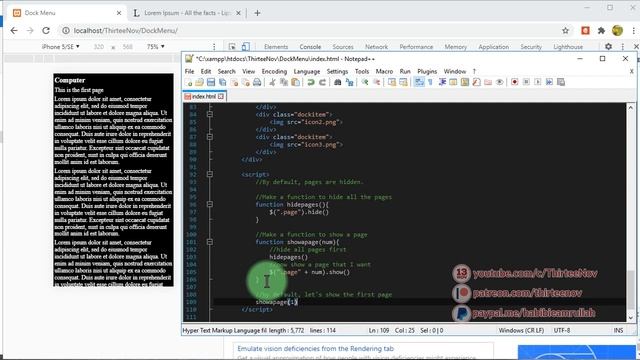Click the Save All toolbar icon
The width and height of the screenshot is (640, 360).
[222, 82]
